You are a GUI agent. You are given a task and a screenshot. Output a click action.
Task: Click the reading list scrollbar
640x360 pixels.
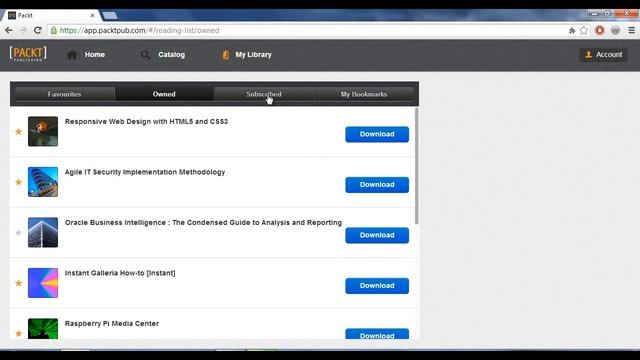(416, 166)
